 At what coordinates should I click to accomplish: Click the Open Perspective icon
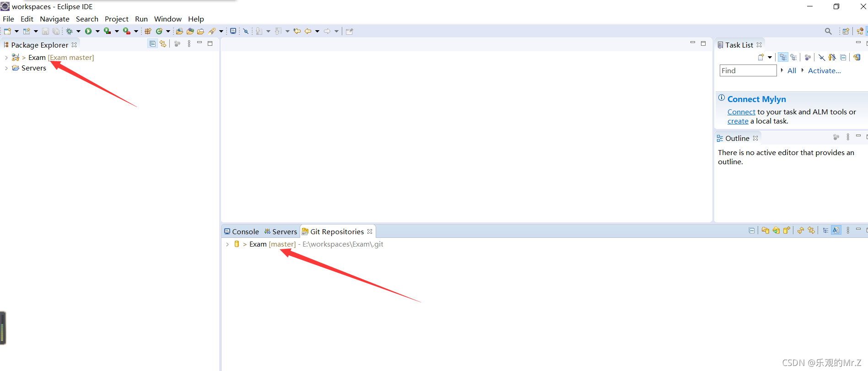[x=846, y=31]
